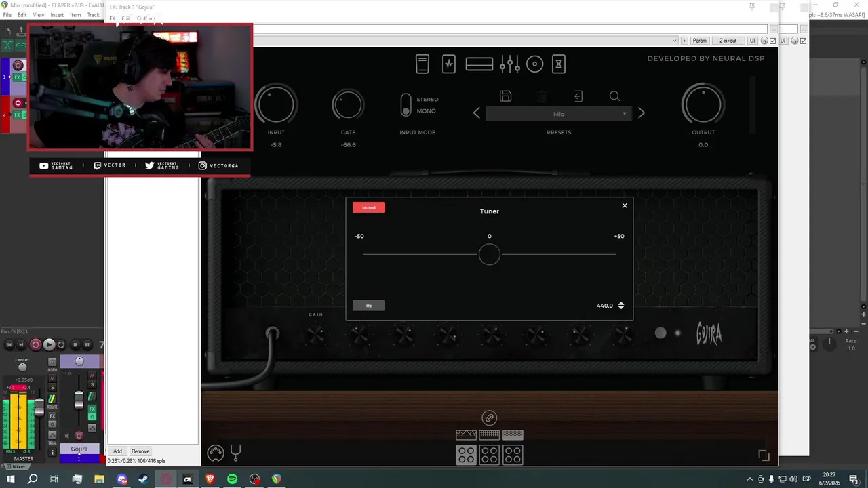Click the 2 in+out routing button

point(728,41)
